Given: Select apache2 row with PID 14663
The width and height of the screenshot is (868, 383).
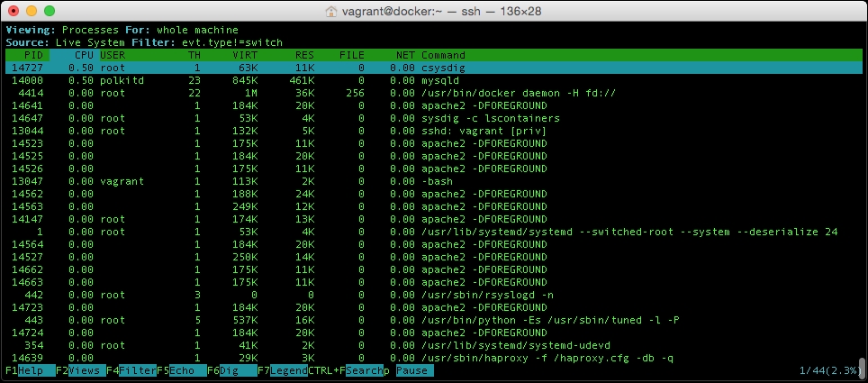Looking at the screenshot, I should tap(434, 282).
